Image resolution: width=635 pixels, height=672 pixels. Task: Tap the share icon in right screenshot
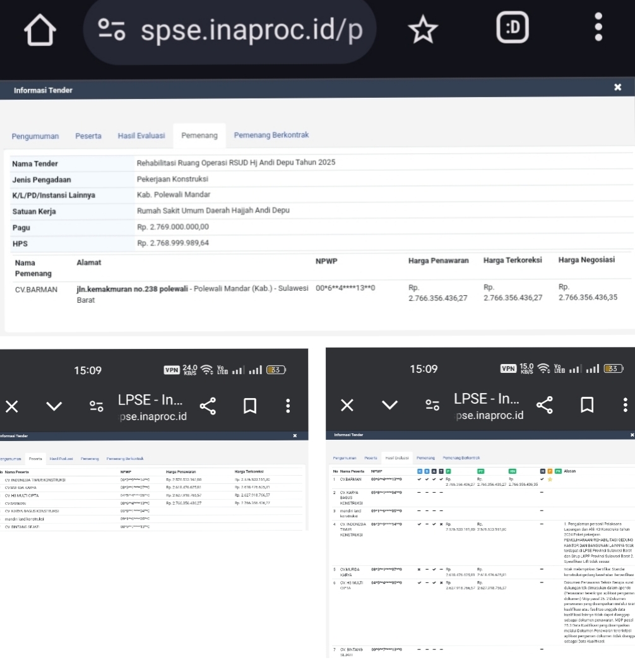point(544,405)
